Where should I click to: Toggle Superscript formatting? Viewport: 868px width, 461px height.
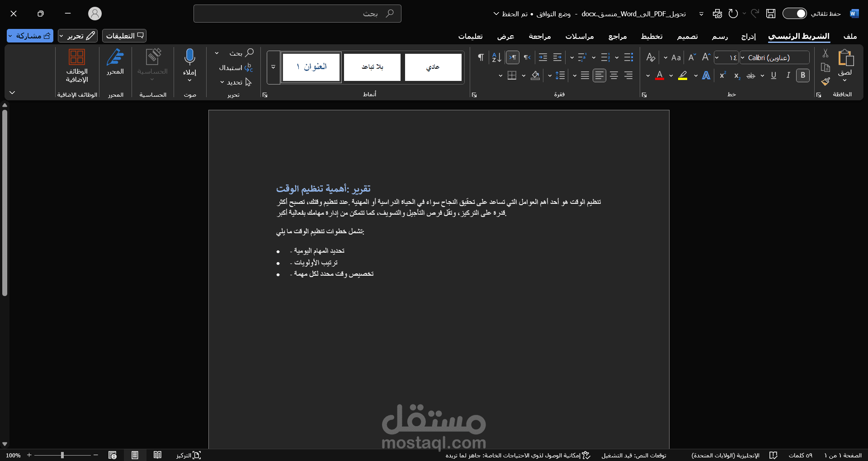click(722, 75)
